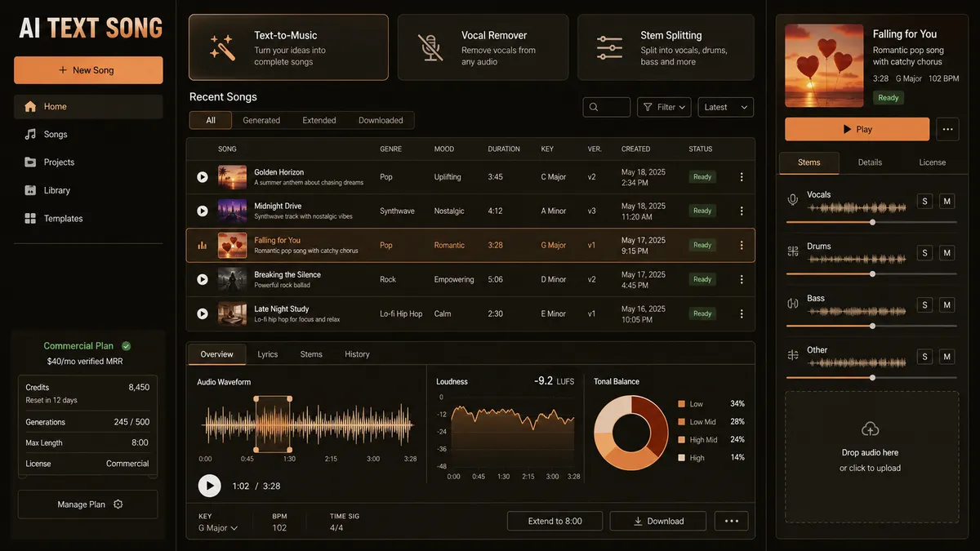
Task: Switch to the Lyrics tab
Action: 268,354
